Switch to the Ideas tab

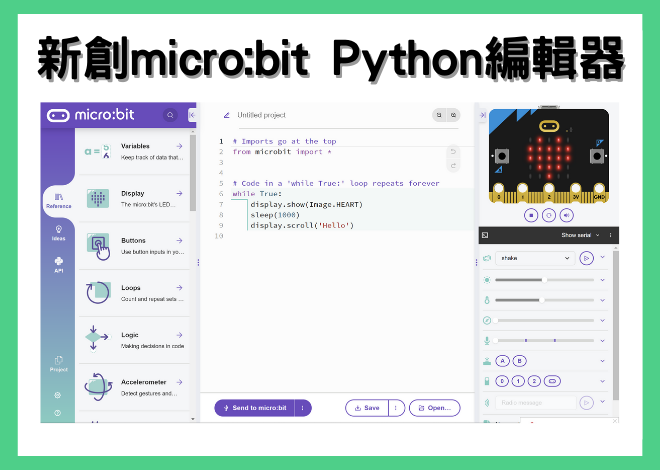click(x=59, y=233)
